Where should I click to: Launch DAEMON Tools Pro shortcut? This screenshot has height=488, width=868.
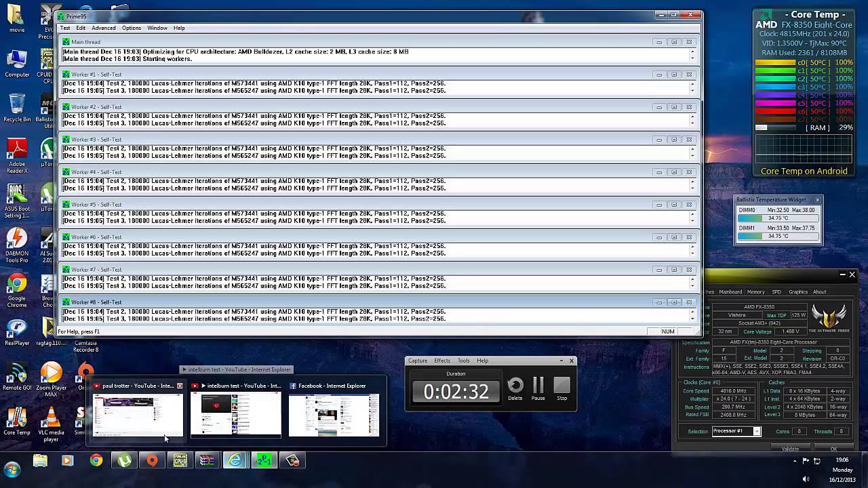(x=17, y=246)
